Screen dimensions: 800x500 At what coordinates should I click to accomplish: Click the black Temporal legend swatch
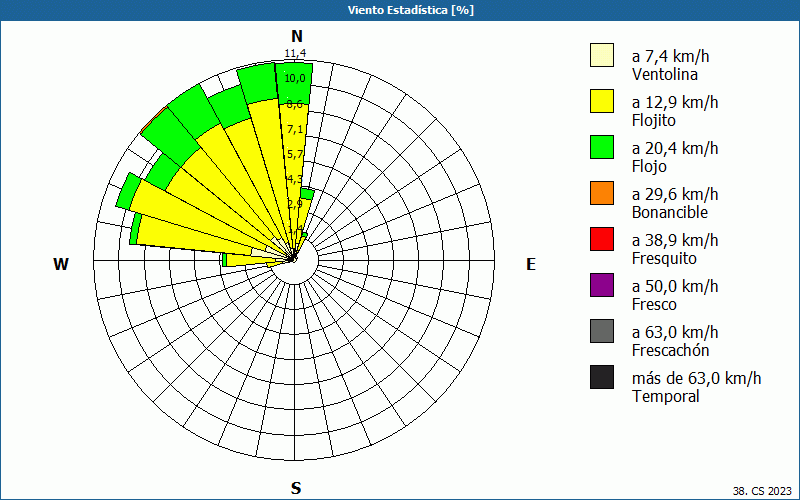click(602, 377)
